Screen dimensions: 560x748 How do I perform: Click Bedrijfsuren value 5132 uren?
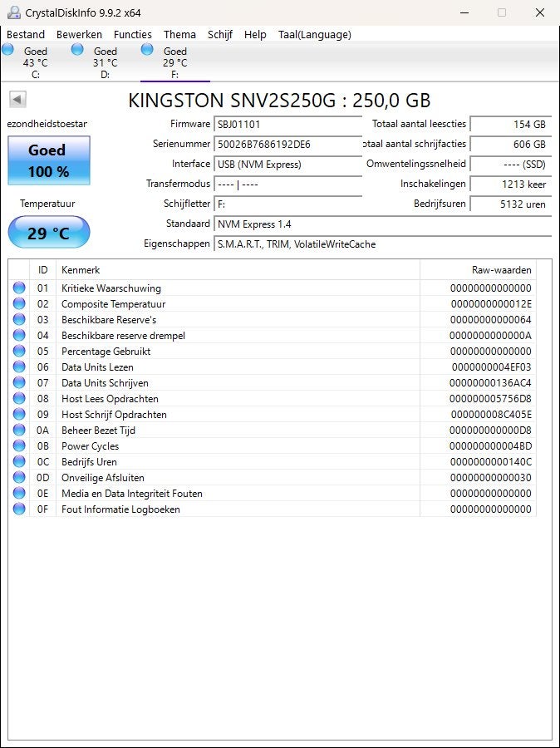(510, 204)
